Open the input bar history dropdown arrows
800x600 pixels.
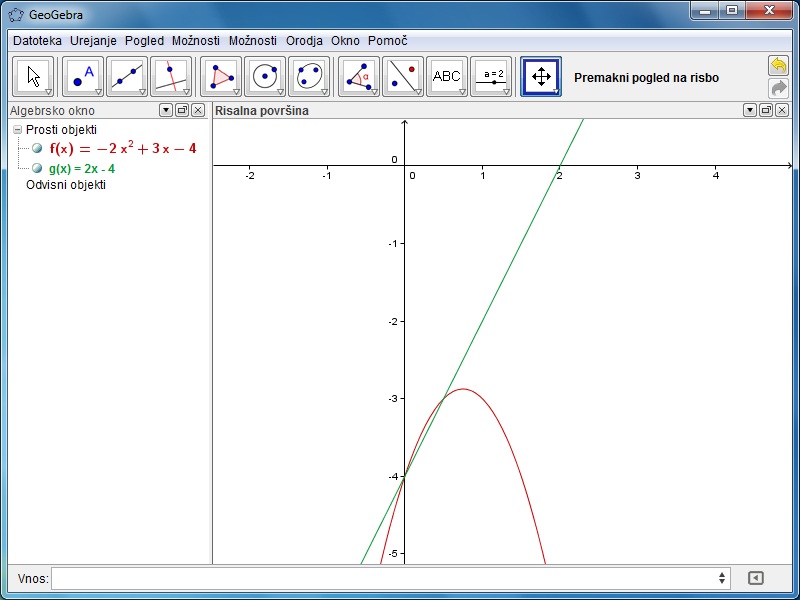[722, 578]
